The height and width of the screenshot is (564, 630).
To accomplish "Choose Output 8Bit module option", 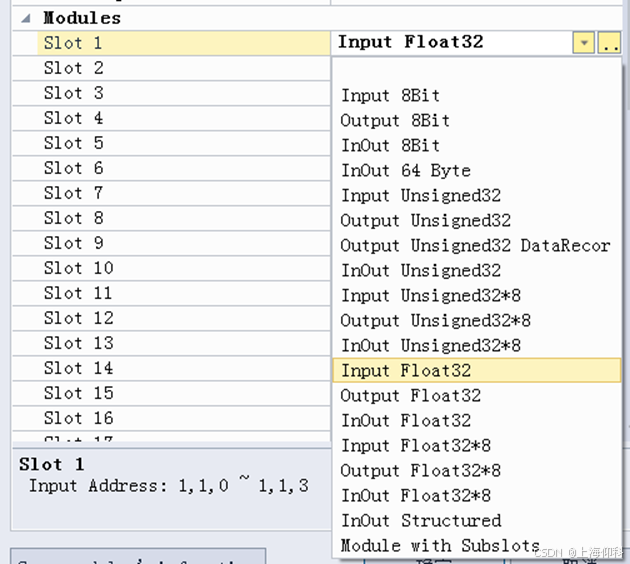I will click(x=395, y=121).
